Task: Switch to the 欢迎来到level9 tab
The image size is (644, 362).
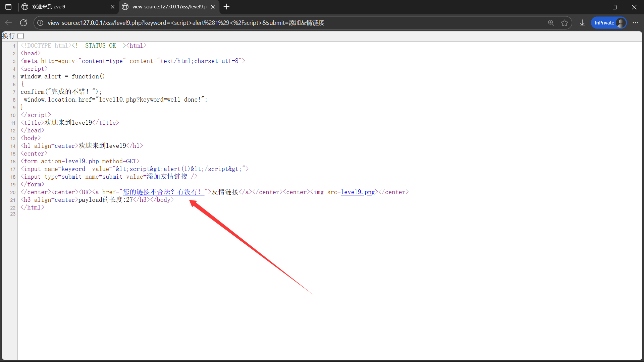Action: (64, 7)
